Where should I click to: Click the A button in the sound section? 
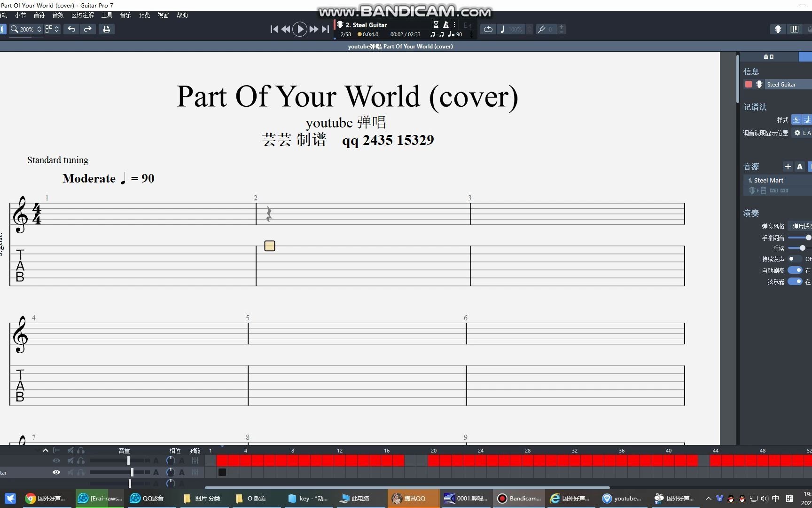pyautogui.click(x=799, y=167)
